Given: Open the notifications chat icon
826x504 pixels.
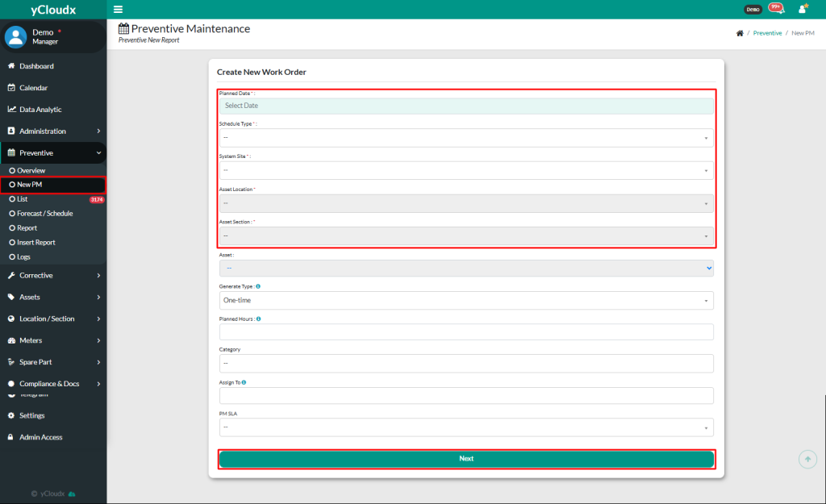Looking at the screenshot, I should pos(776,9).
